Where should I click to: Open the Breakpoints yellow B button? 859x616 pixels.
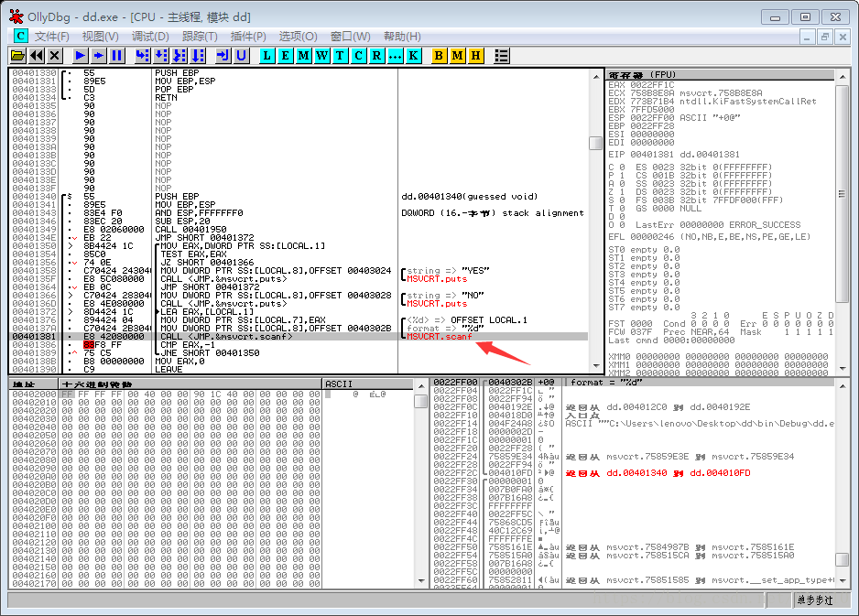point(439,55)
